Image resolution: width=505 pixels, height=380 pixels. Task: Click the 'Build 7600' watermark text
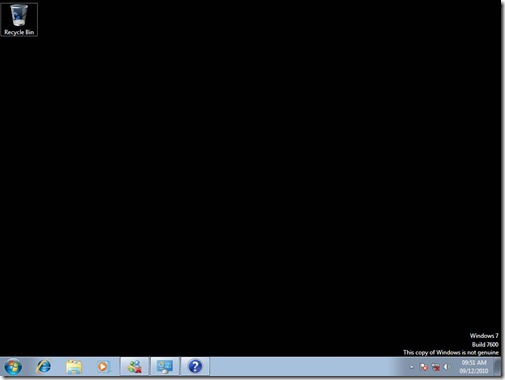(x=485, y=344)
